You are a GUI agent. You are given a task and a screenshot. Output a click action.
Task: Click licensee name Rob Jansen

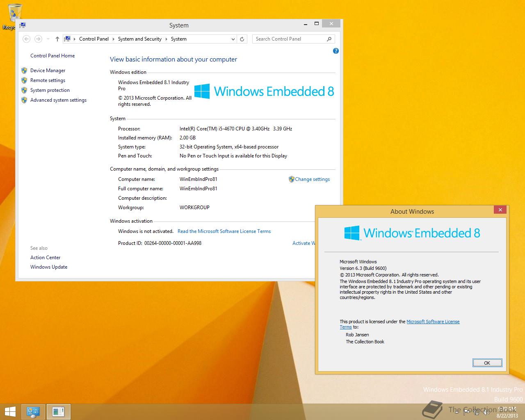pos(357,335)
